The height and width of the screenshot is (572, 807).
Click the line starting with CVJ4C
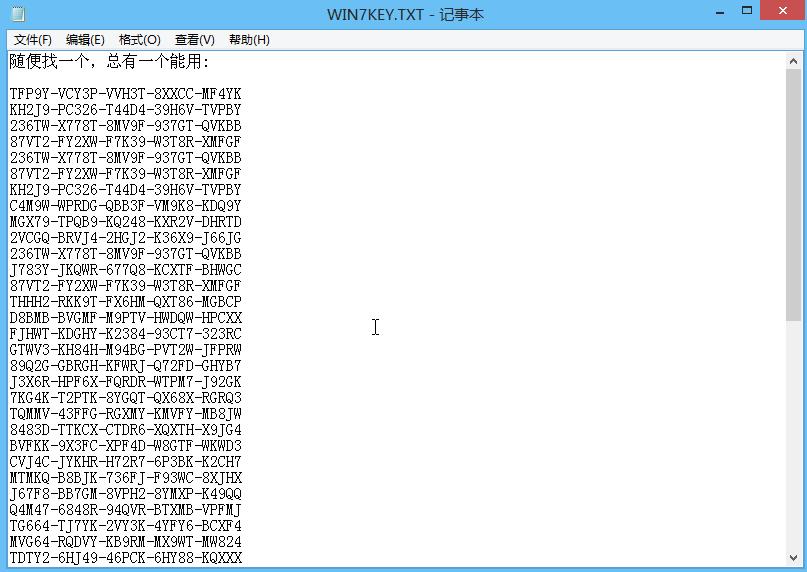126,462
